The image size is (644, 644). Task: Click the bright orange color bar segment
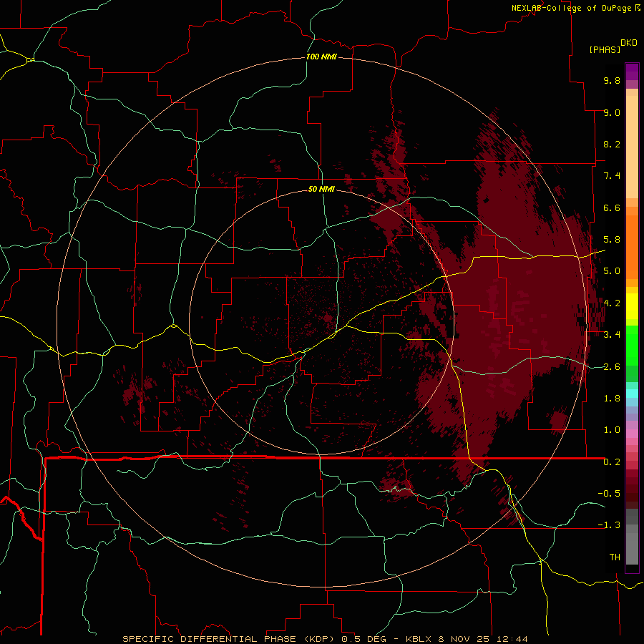click(x=632, y=247)
